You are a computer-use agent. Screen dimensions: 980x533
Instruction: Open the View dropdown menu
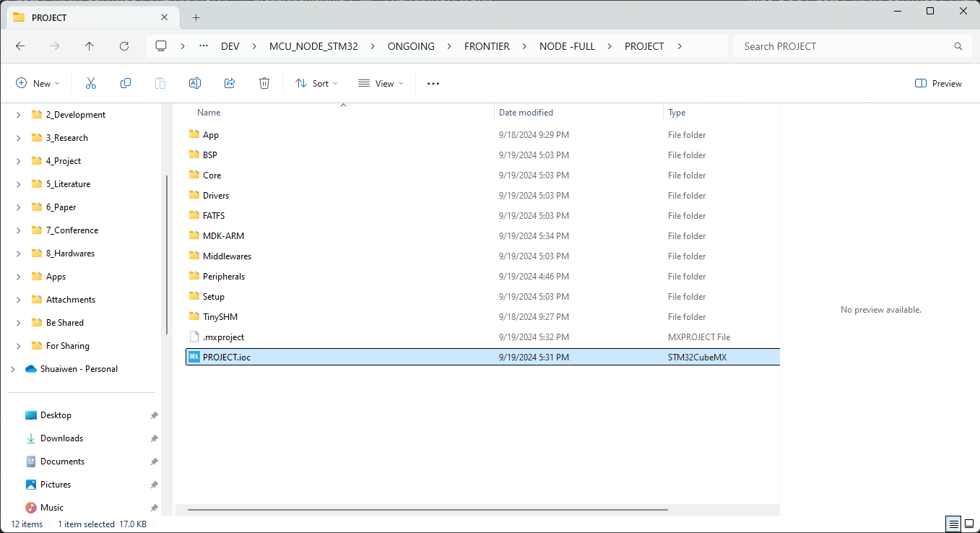381,84
